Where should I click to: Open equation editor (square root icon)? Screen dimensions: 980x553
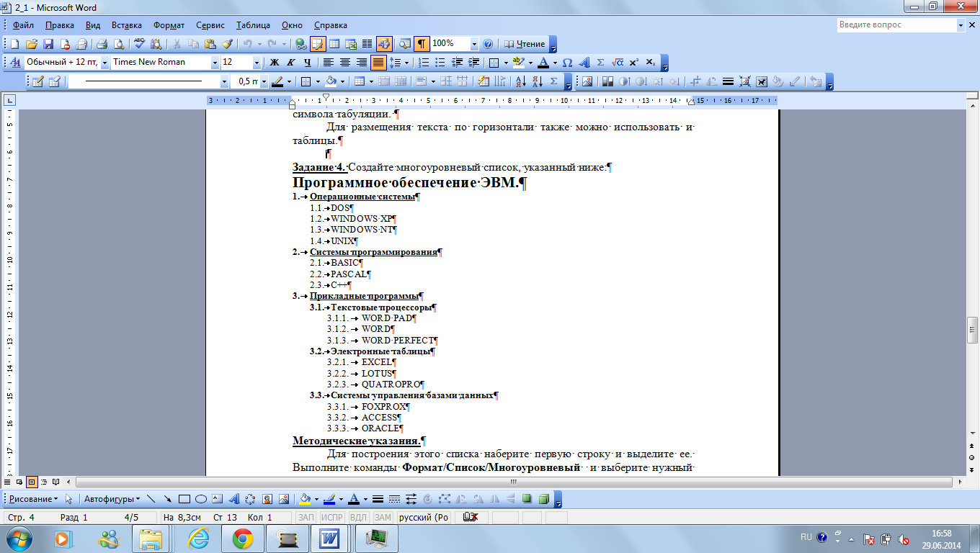pos(618,63)
